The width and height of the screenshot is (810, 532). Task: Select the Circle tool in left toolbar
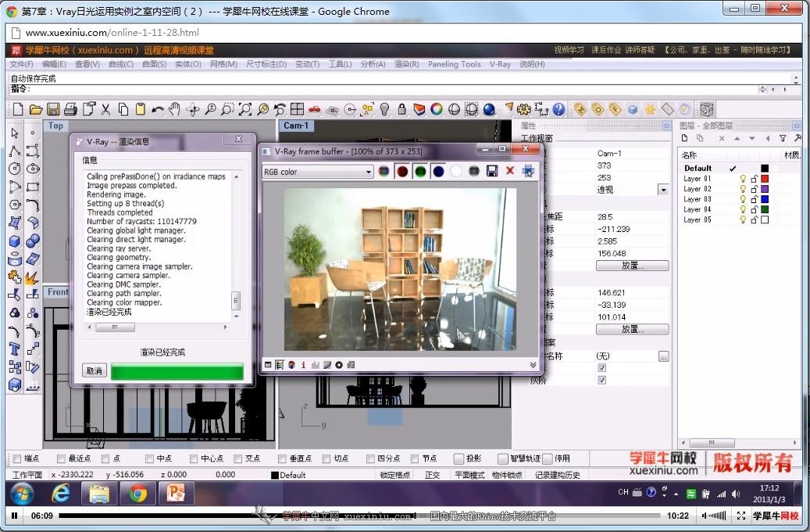click(x=15, y=169)
